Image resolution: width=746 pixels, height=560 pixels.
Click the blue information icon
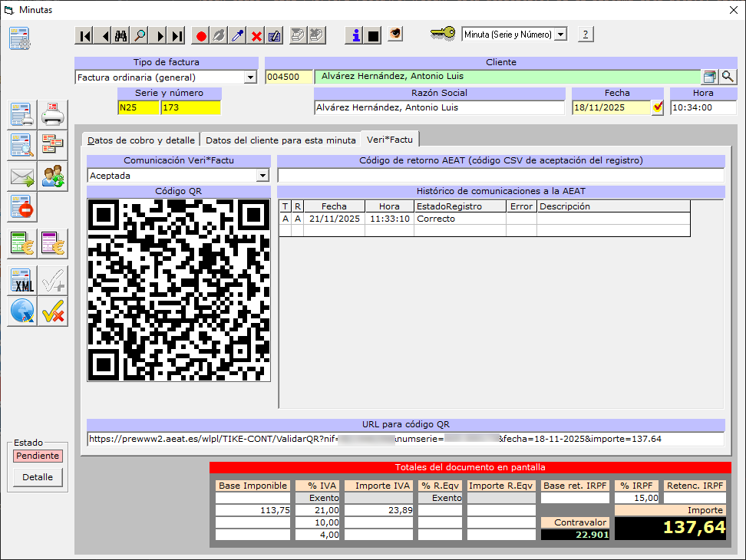355,35
